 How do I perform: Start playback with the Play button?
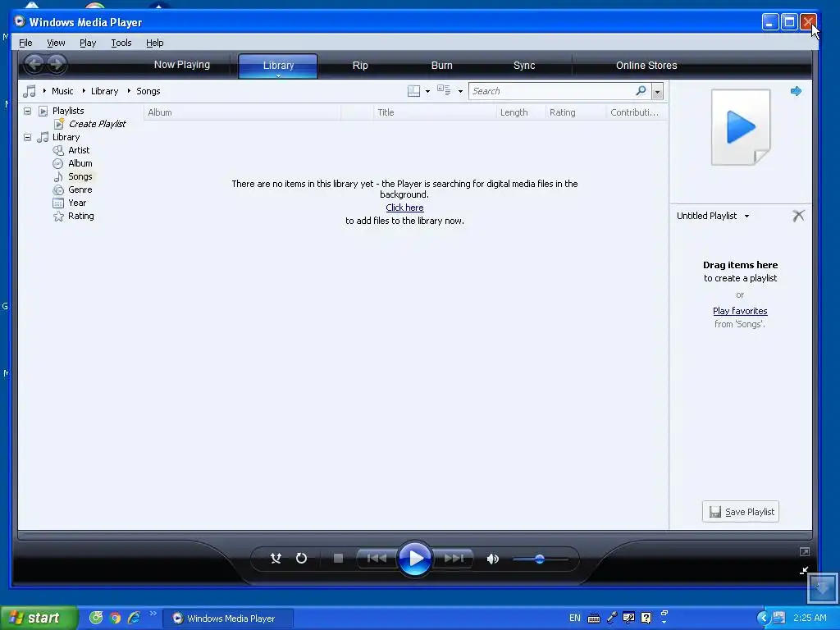click(414, 558)
